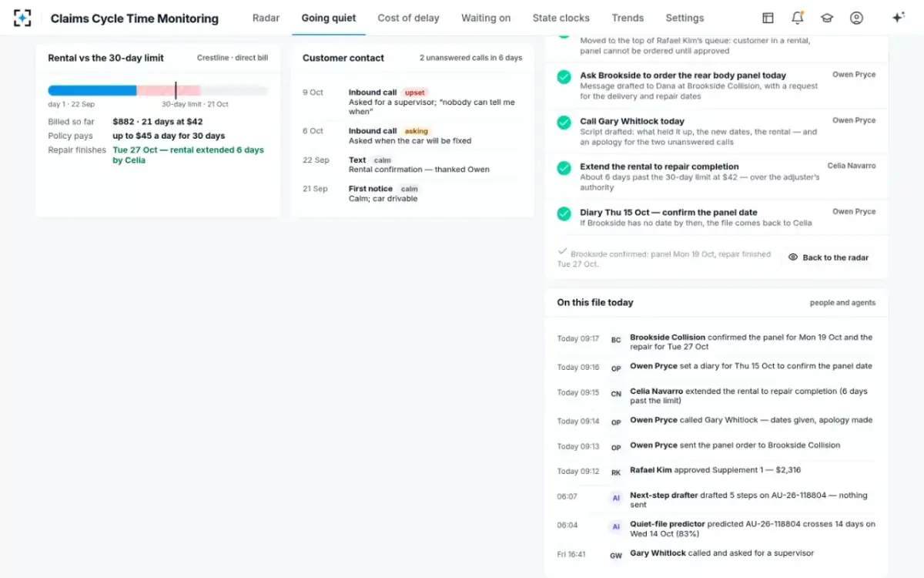This screenshot has height=578, width=924.
Task: Click the RK avatar for Rafael Kim
Action: coord(616,472)
